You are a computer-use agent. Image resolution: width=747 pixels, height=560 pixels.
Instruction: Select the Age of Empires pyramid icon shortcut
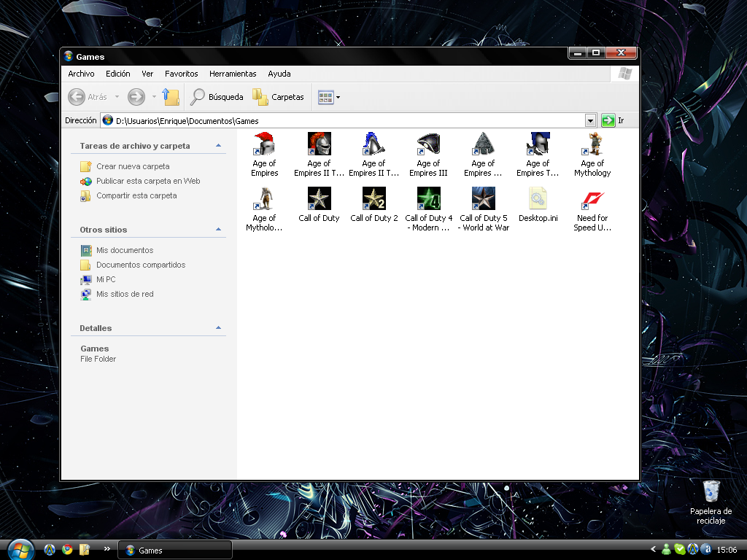(483, 155)
